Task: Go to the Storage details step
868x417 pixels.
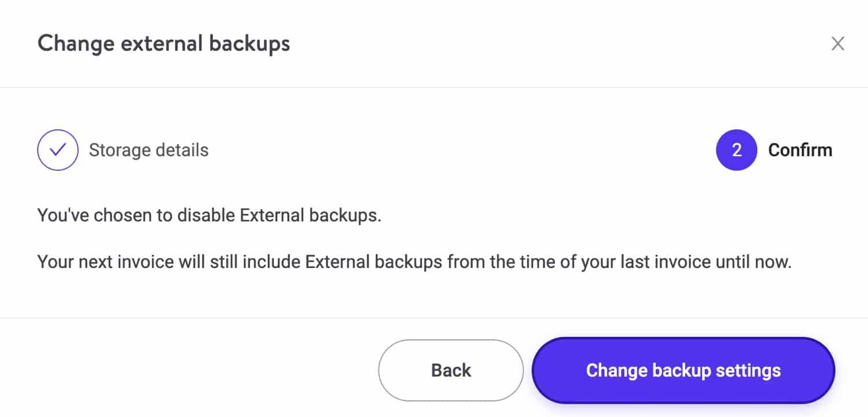Action: click(x=148, y=150)
